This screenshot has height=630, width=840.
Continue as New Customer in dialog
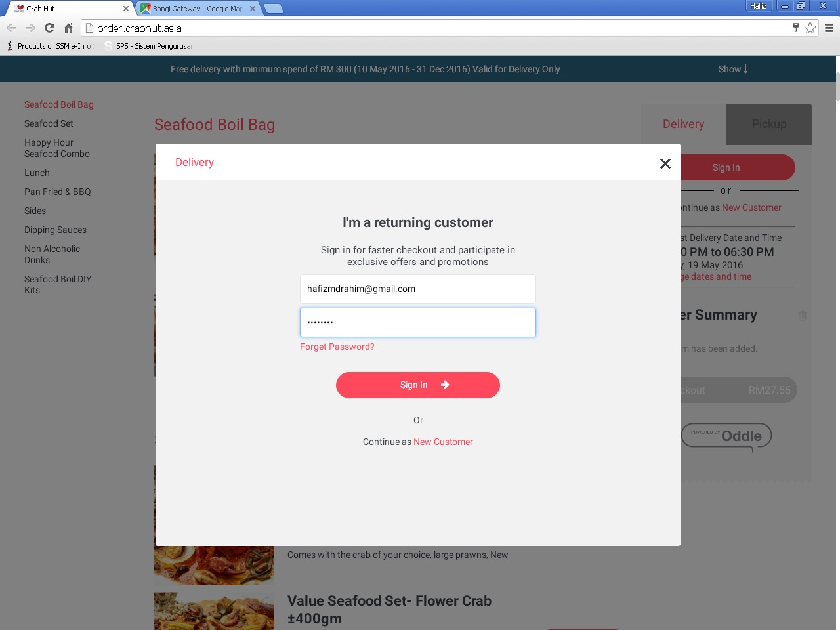pos(443,442)
